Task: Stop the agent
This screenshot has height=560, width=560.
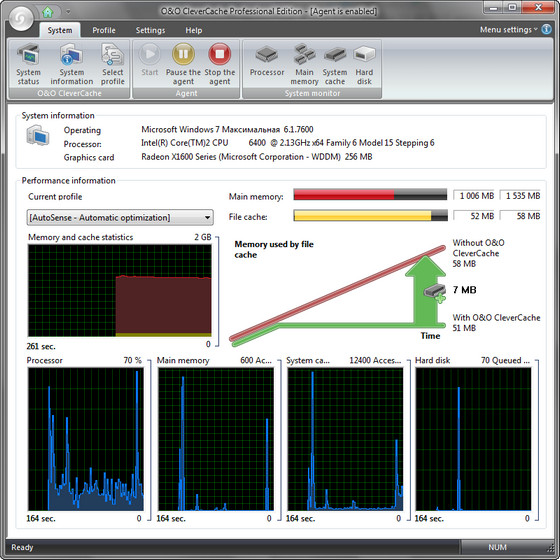Action: 220,65
